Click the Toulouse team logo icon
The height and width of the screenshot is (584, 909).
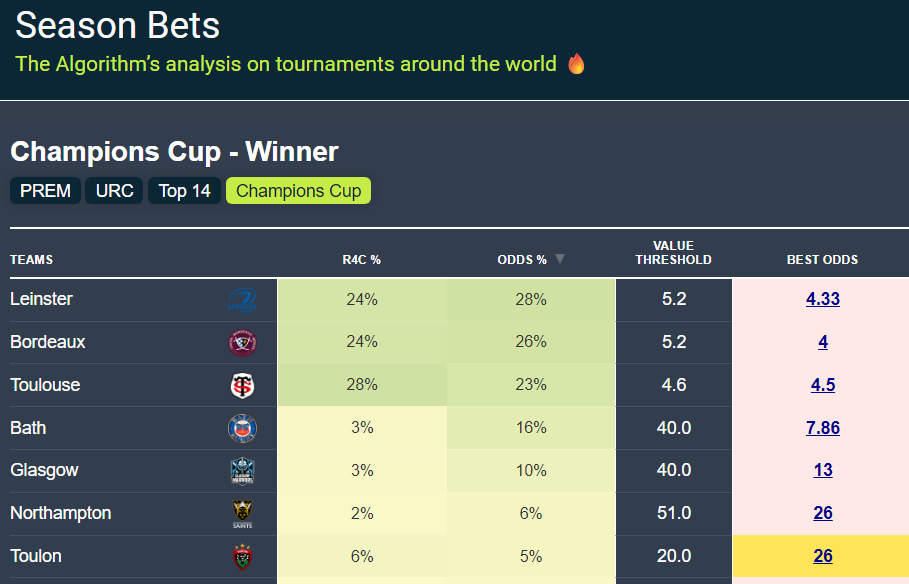242,386
